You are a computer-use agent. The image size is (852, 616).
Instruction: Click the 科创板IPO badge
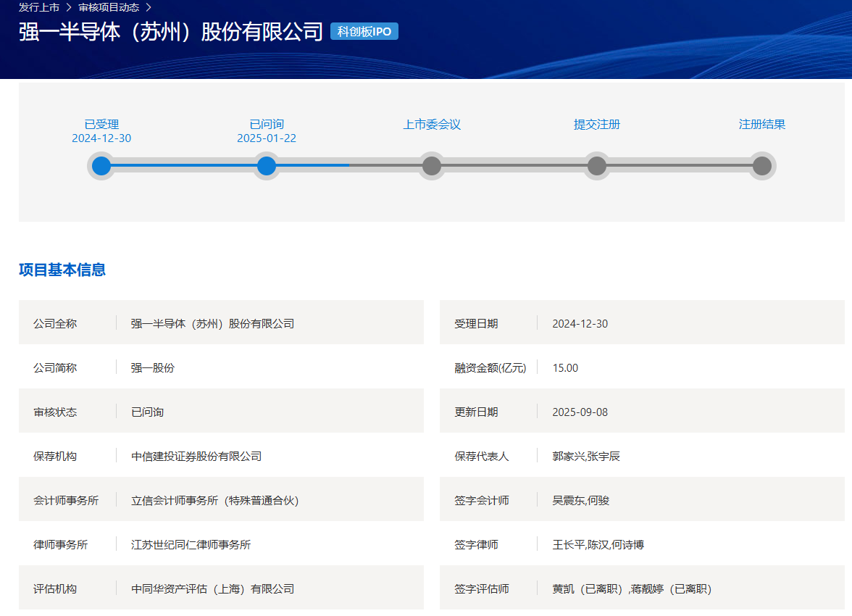click(x=364, y=32)
